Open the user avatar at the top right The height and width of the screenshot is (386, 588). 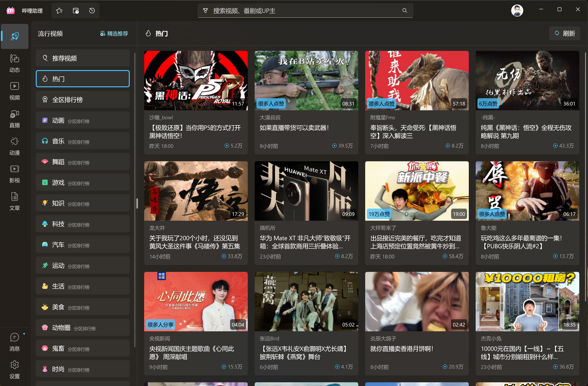coord(517,10)
